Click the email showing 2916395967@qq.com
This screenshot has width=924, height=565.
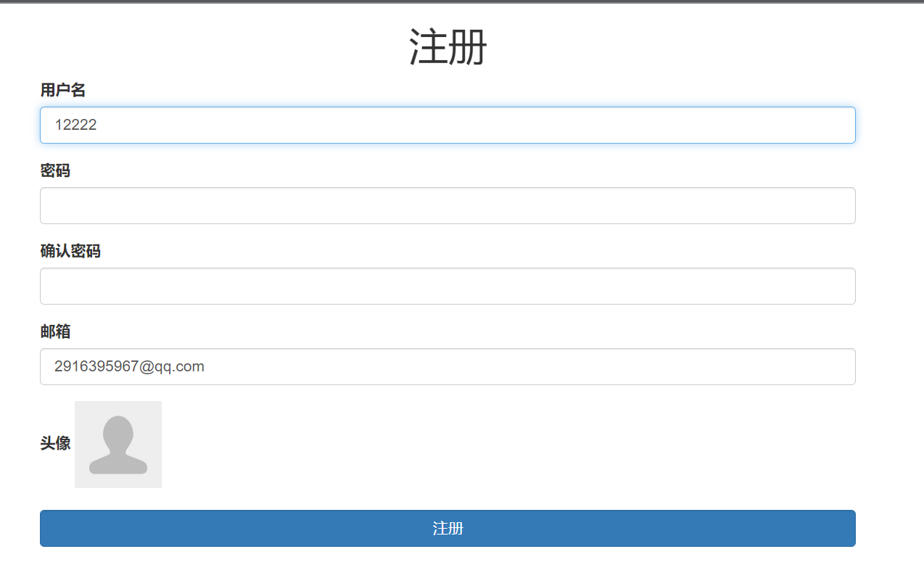pos(128,366)
